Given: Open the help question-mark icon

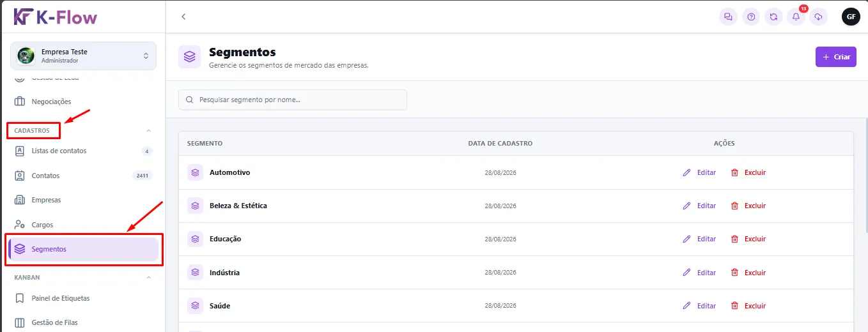Looking at the screenshot, I should pos(751,17).
